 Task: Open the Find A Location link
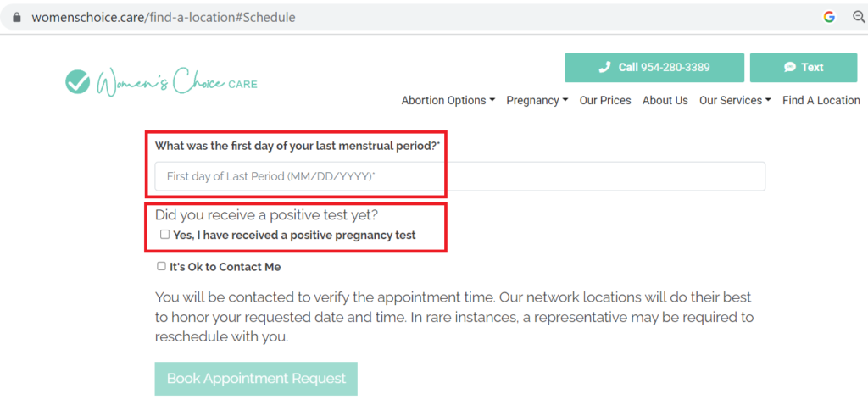coord(821,100)
